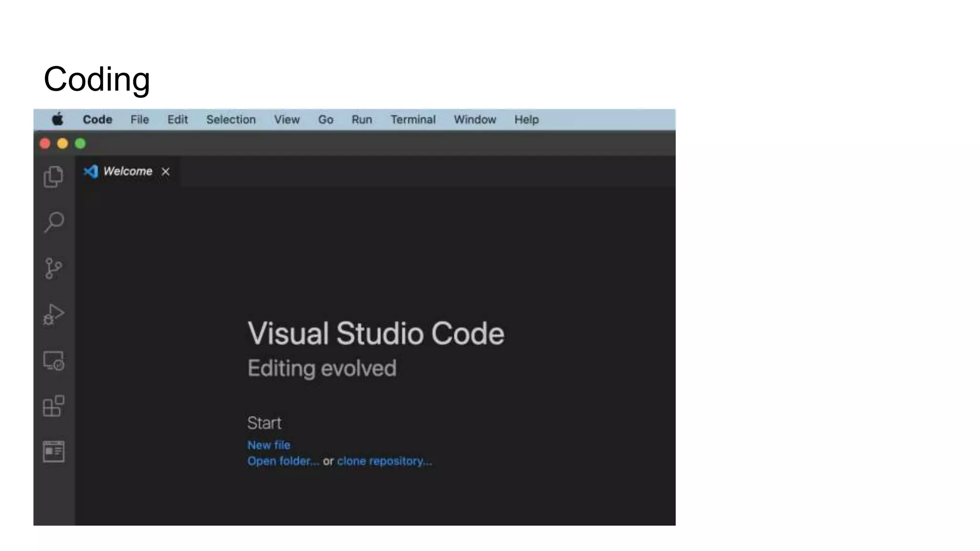Open the View menu

287,120
